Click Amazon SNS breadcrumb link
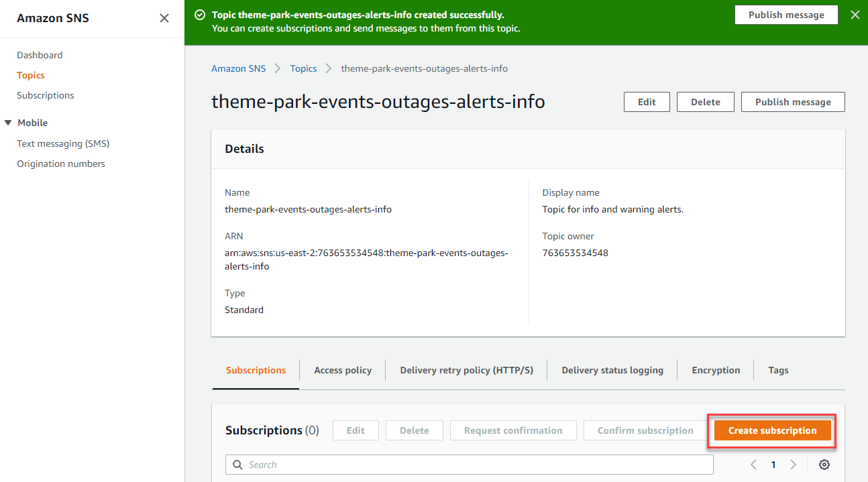This screenshot has height=482, width=868. 238,68
